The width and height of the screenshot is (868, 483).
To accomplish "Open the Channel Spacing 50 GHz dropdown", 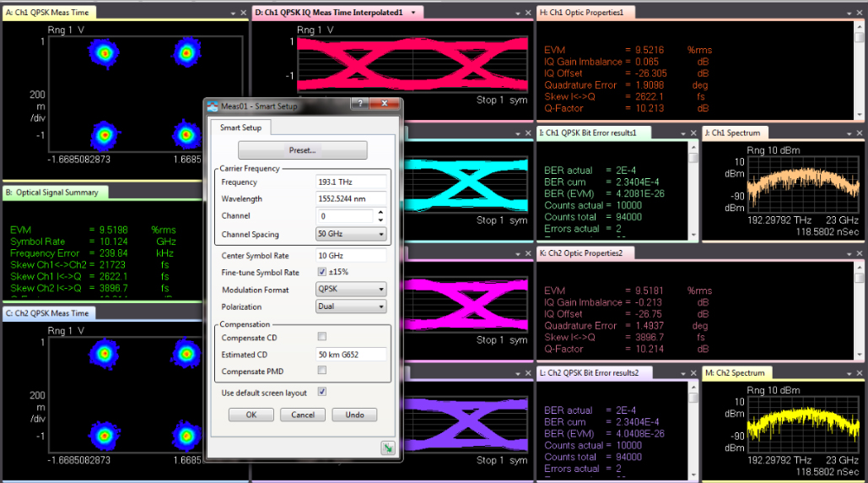I will pyautogui.click(x=350, y=234).
